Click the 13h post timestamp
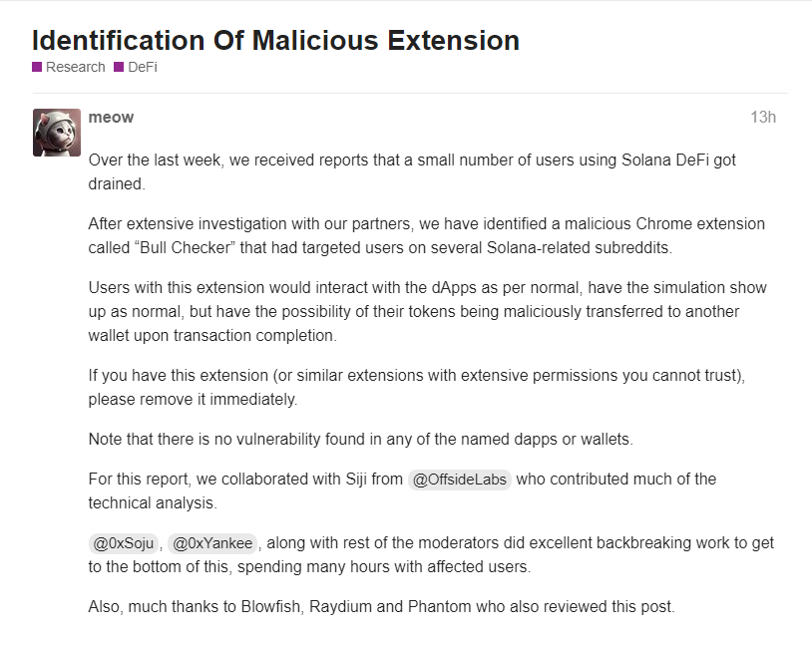812x646 pixels. (763, 118)
